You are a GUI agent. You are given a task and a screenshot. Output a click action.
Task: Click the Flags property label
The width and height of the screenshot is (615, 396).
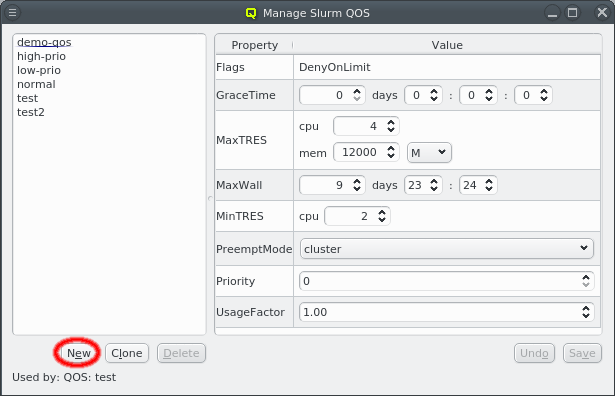(230, 67)
